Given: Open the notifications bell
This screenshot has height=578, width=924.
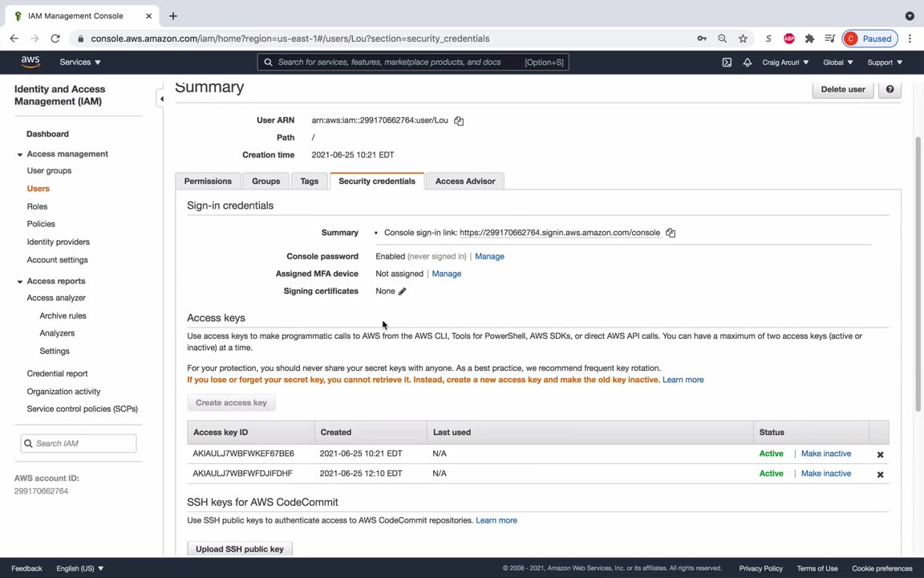Looking at the screenshot, I should [x=748, y=62].
